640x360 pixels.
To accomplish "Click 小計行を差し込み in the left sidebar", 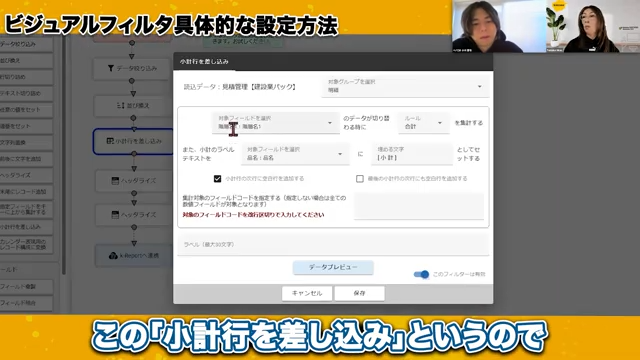I will pos(25,227).
